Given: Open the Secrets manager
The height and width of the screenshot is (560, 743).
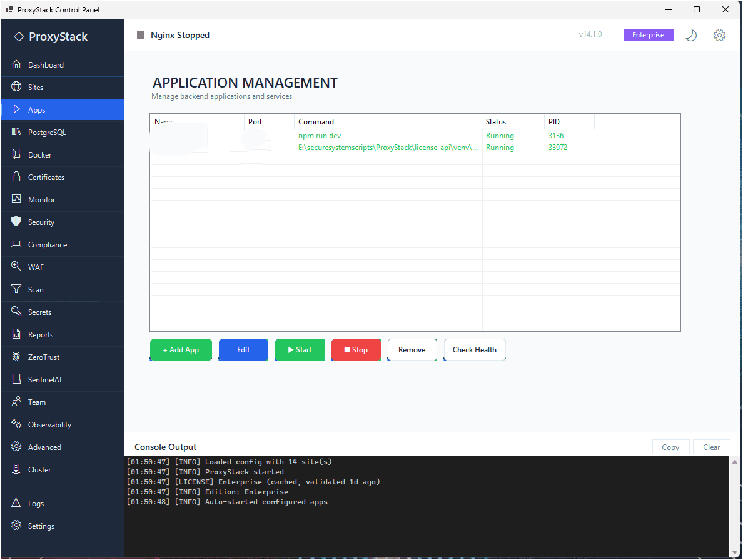Looking at the screenshot, I should point(40,312).
